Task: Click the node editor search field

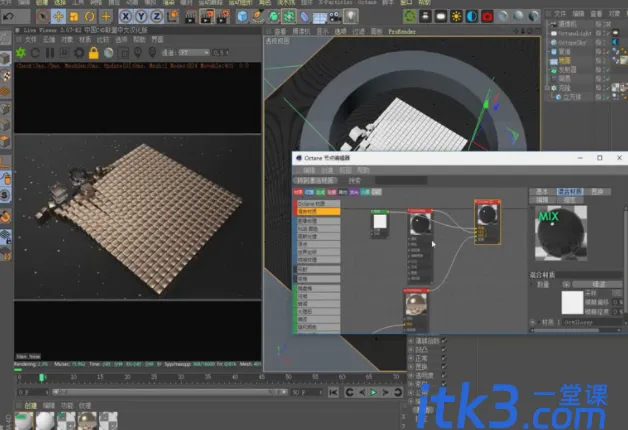Action: point(401,181)
